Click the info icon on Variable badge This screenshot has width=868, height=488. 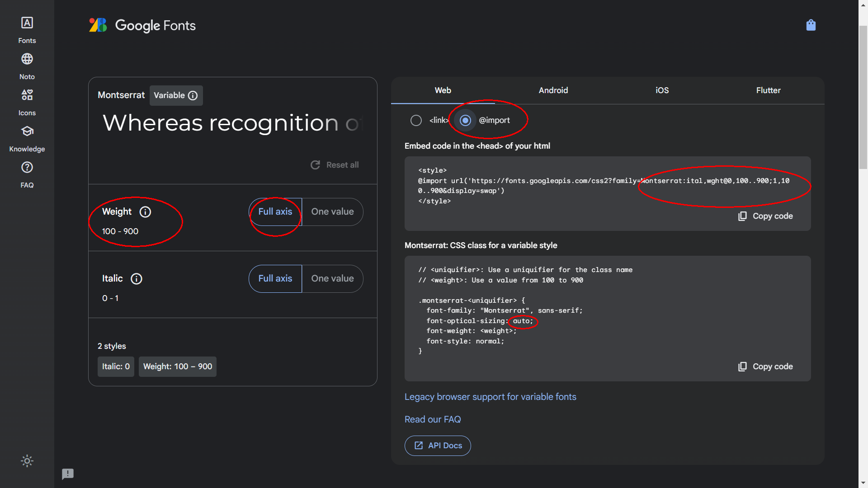pyautogui.click(x=193, y=95)
